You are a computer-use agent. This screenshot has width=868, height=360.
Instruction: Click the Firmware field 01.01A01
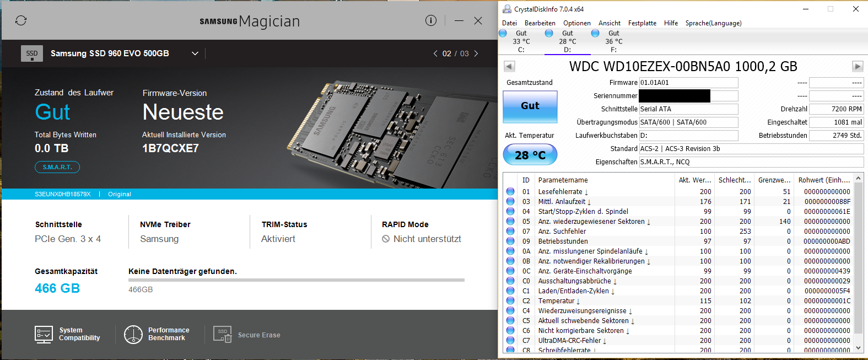coord(688,83)
